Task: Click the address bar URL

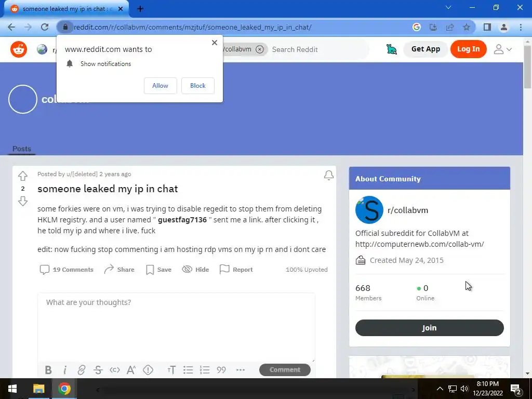Action: point(192,27)
